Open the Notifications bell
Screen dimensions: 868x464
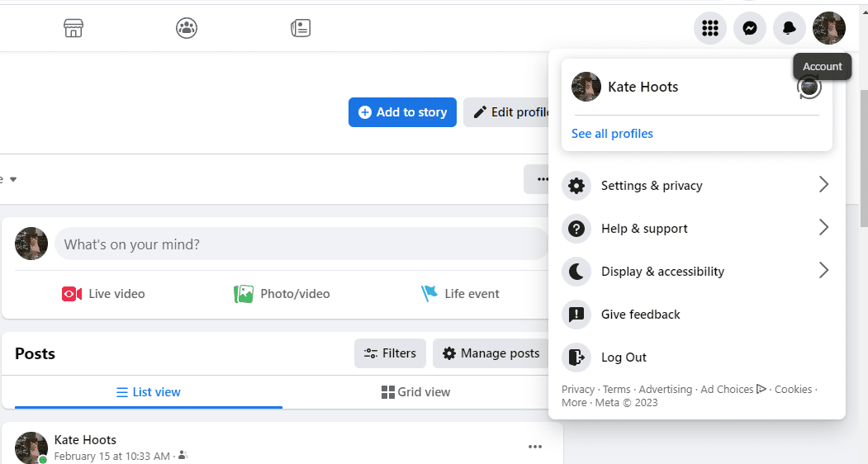[x=790, y=28]
